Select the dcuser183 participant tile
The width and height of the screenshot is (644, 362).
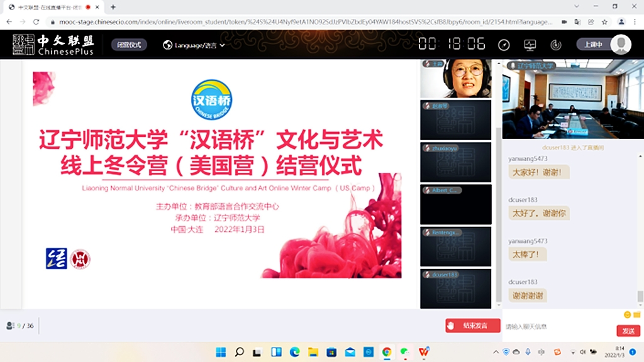pyautogui.click(x=455, y=289)
